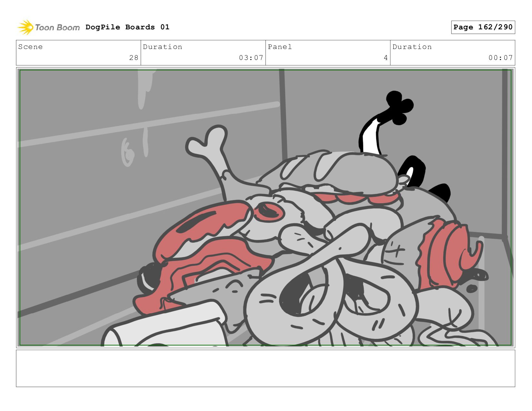
Task: Click the storyboard panel drawing
Action: click(266, 208)
